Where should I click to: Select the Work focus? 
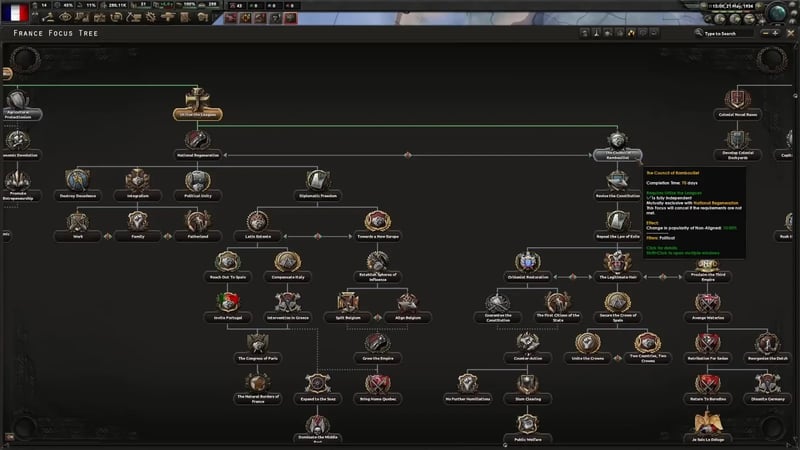pyautogui.click(x=78, y=227)
